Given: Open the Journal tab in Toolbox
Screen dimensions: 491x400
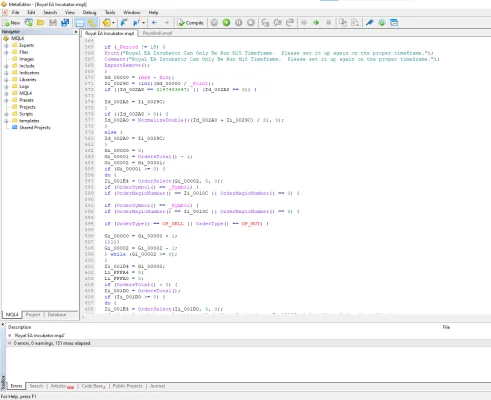Looking at the screenshot, I should click(x=157, y=386).
